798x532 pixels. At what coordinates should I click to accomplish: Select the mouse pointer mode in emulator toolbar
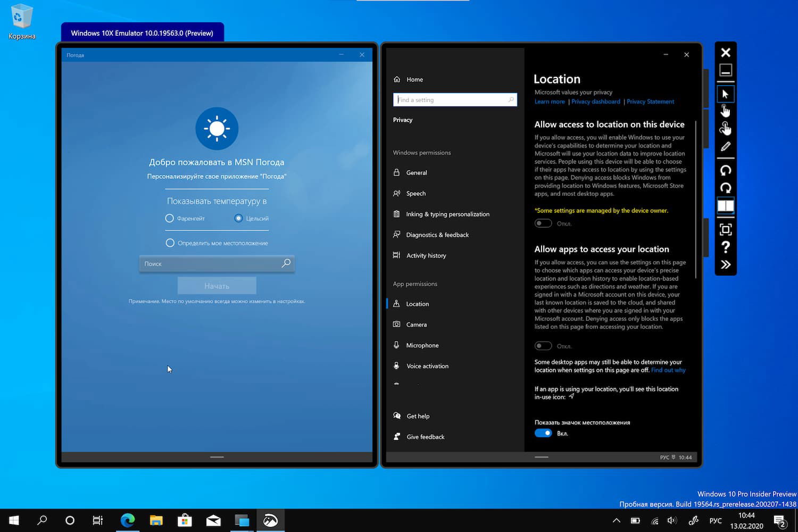[725, 94]
